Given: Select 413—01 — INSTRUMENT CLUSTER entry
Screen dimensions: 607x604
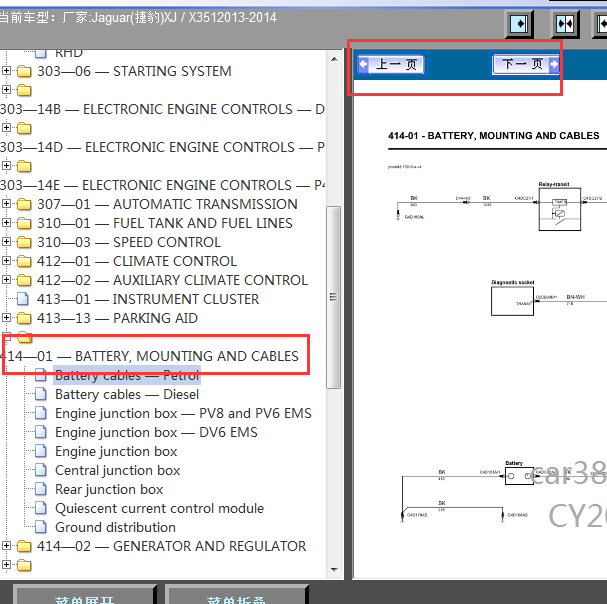Looking at the screenshot, I should 148,299.
